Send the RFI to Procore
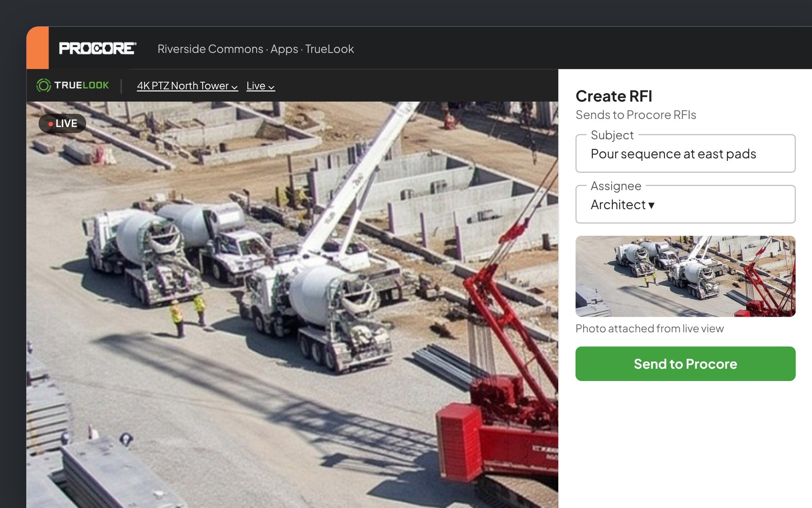Image resolution: width=812 pixels, height=508 pixels. pyautogui.click(x=685, y=364)
